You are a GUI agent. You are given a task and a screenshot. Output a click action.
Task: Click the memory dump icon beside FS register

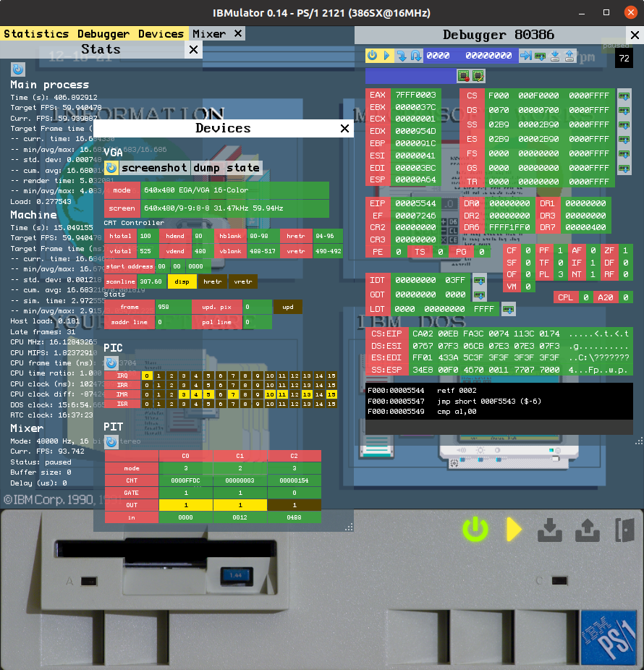[624, 154]
